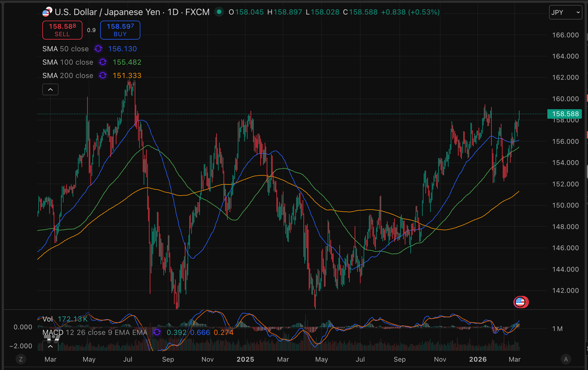Click the refresh icon beside SMA 50 close

click(98, 49)
